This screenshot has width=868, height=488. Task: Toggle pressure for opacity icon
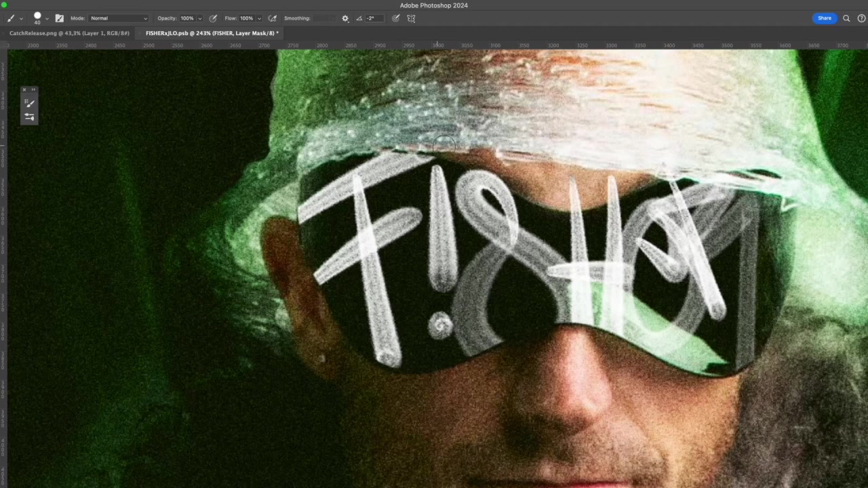point(213,18)
